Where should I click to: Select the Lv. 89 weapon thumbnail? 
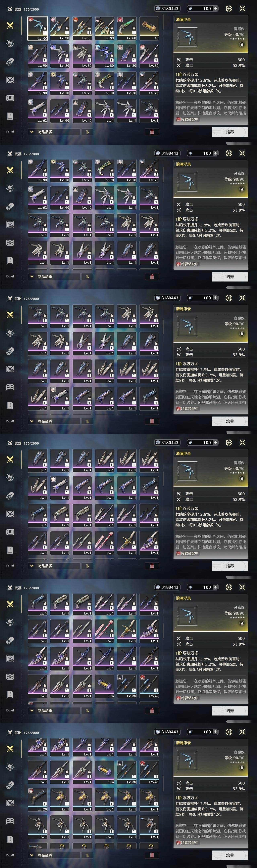104,29
